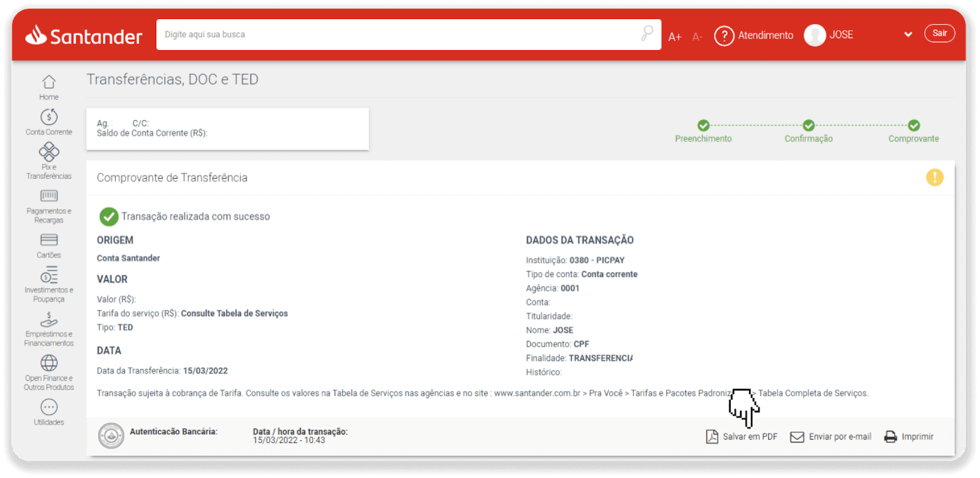The width and height of the screenshot is (980, 478).
Task: Increase font size with A+
Action: (x=674, y=37)
